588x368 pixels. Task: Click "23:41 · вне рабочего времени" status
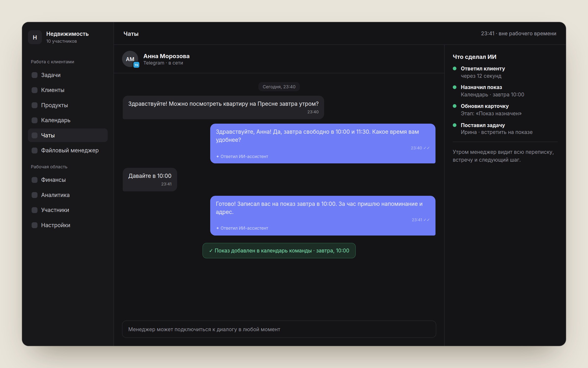pyautogui.click(x=518, y=34)
